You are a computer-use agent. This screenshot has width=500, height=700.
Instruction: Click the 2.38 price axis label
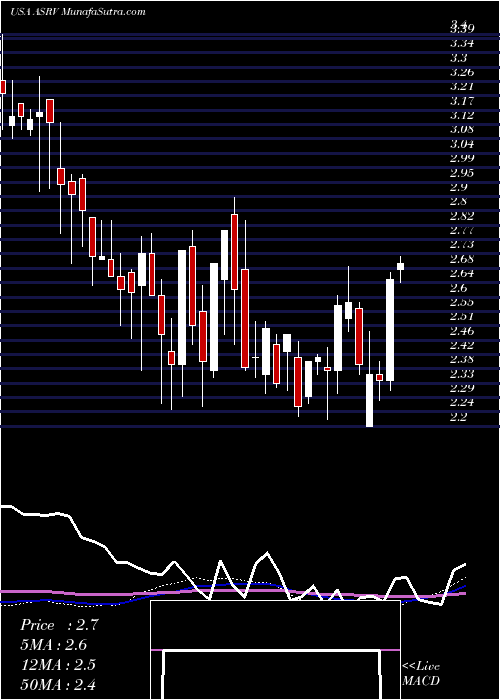point(462,359)
